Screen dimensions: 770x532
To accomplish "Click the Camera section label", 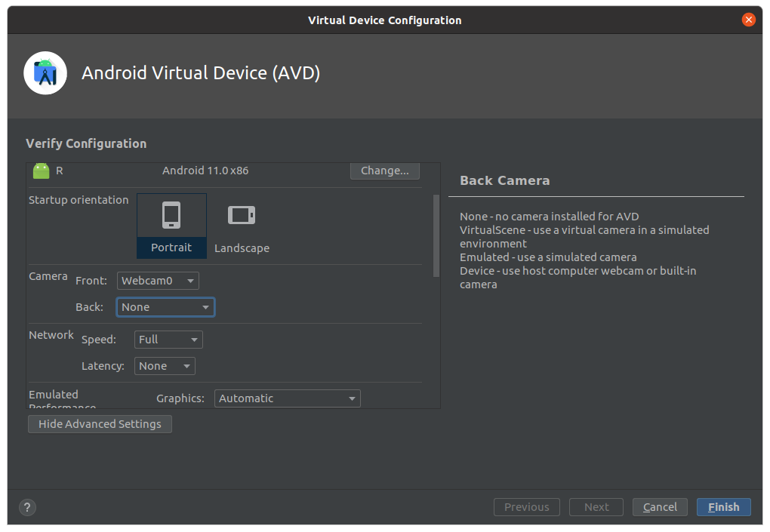I will pos(48,276).
